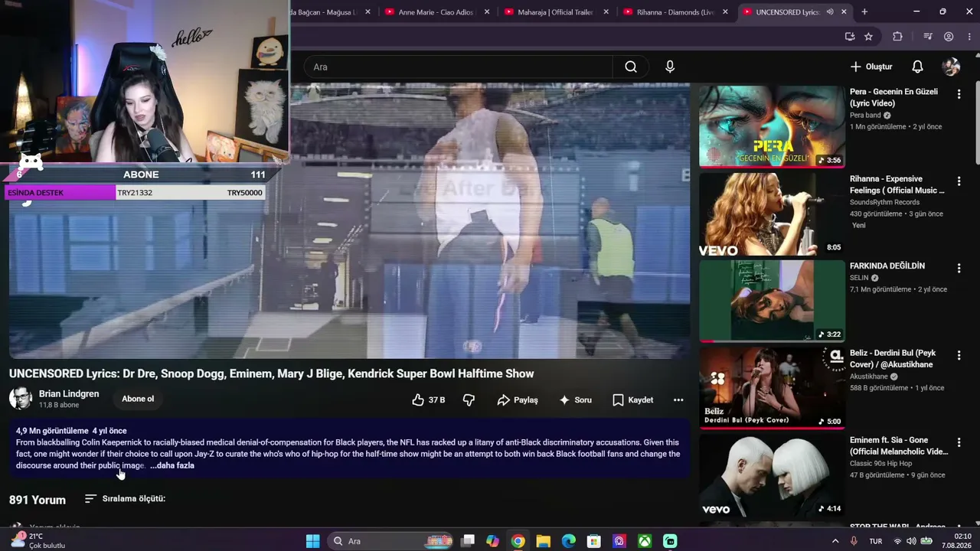Expand the description with ...daha fazla
The width and height of the screenshot is (980, 551).
tap(172, 465)
